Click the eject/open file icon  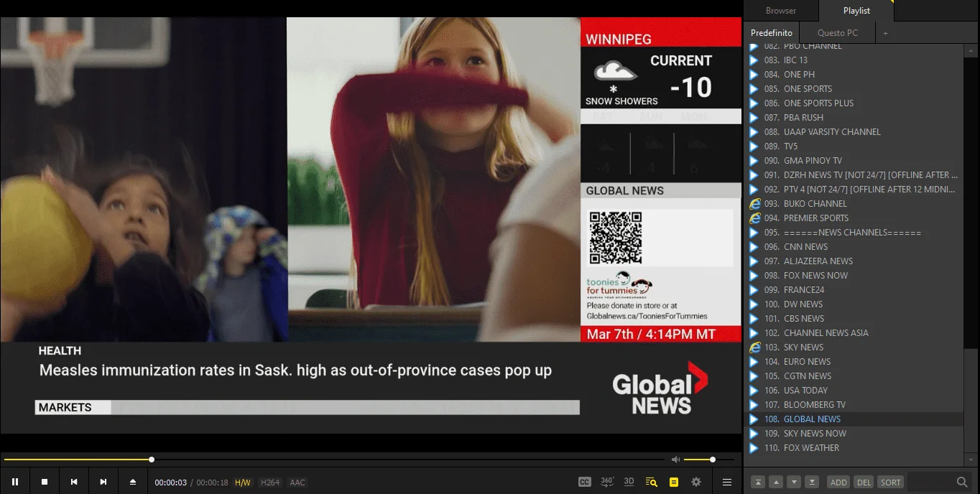click(x=133, y=482)
